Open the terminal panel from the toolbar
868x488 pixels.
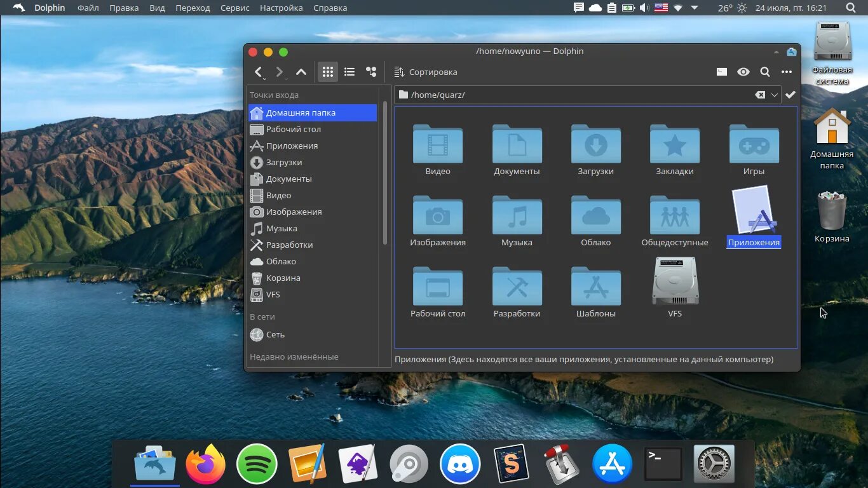coord(722,72)
